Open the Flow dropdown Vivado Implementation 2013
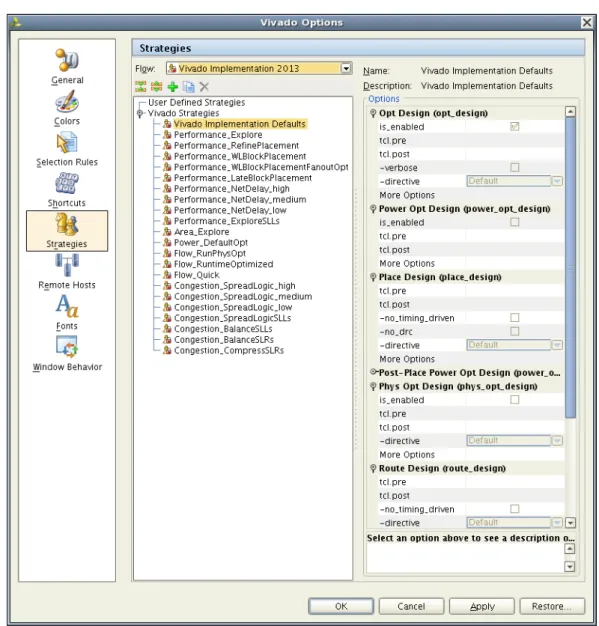This screenshot has width=599, height=626. coord(259,68)
